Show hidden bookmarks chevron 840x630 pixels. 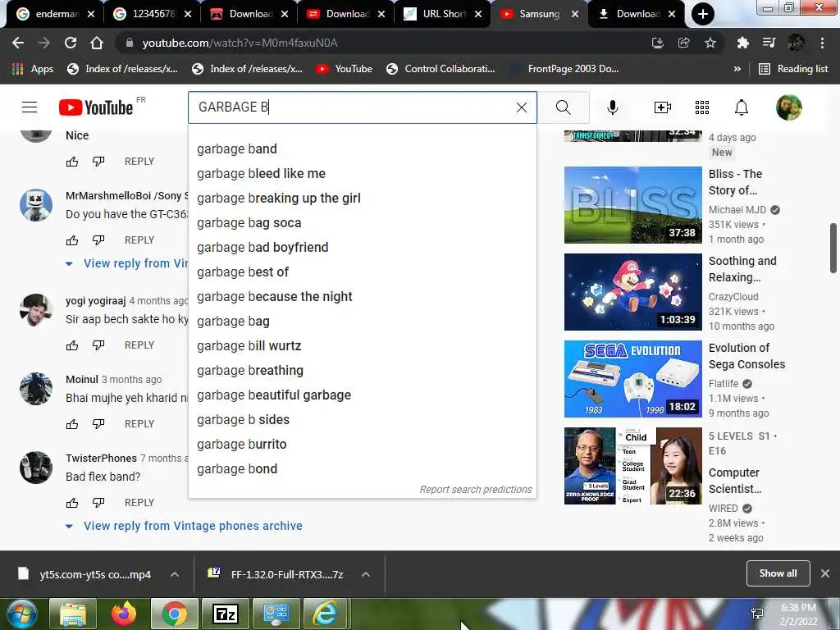point(737,69)
